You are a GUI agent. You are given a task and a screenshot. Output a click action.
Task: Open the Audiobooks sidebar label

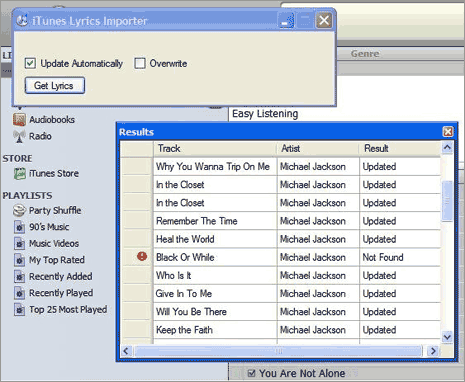(x=52, y=120)
